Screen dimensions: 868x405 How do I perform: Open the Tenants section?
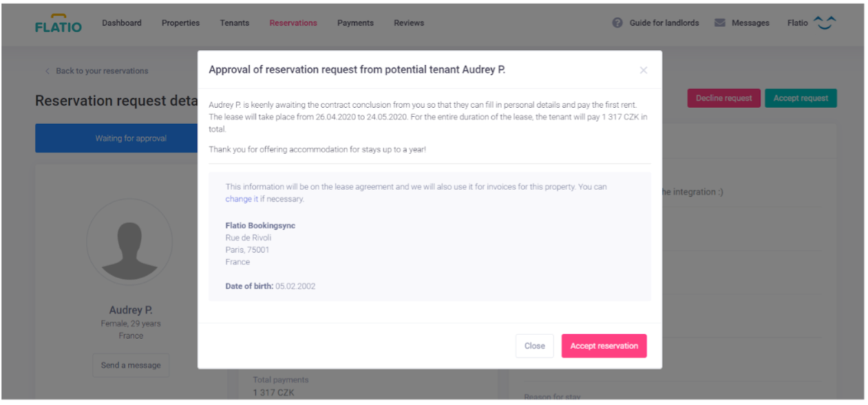[x=234, y=23]
